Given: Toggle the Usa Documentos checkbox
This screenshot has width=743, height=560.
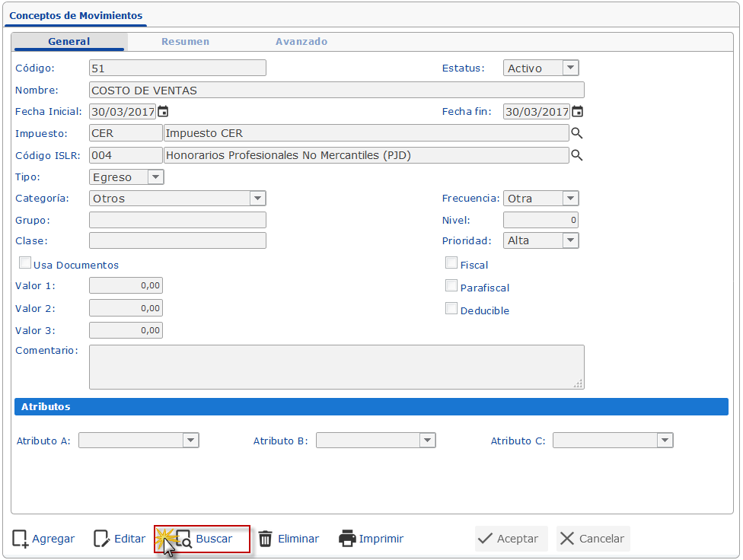Looking at the screenshot, I should point(25,262).
